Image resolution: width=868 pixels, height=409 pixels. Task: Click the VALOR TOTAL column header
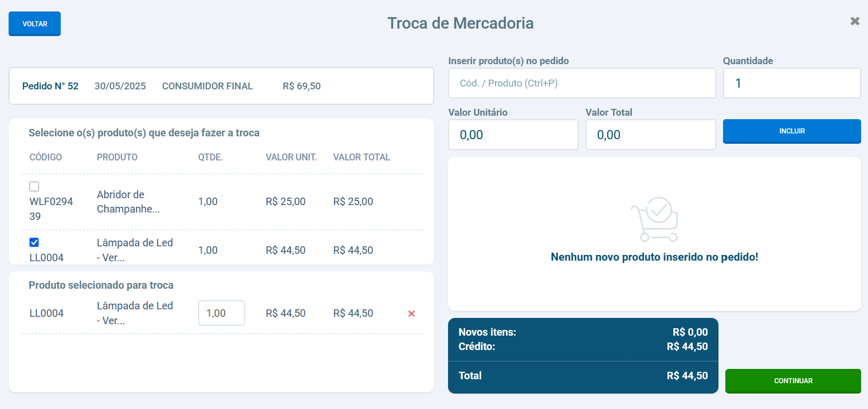[x=362, y=158]
